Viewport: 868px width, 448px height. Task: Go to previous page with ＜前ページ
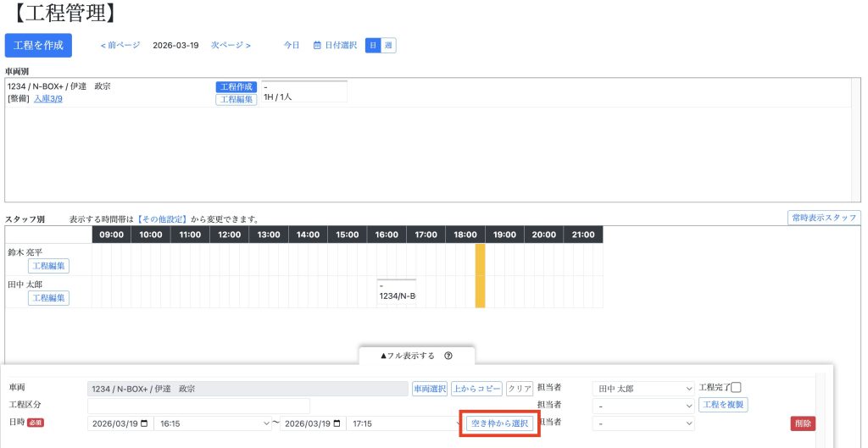pyautogui.click(x=120, y=45)
